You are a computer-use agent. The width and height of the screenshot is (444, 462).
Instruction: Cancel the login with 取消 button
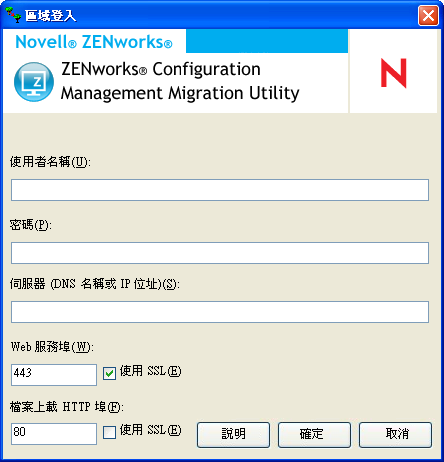pos(395,435)
